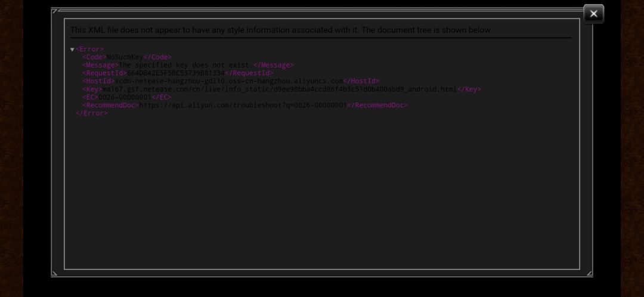Open the aliyun troubleshoot RecommendDoc URL
The image size is (644, 297).
pyautogui.click(x=243, y=105)
